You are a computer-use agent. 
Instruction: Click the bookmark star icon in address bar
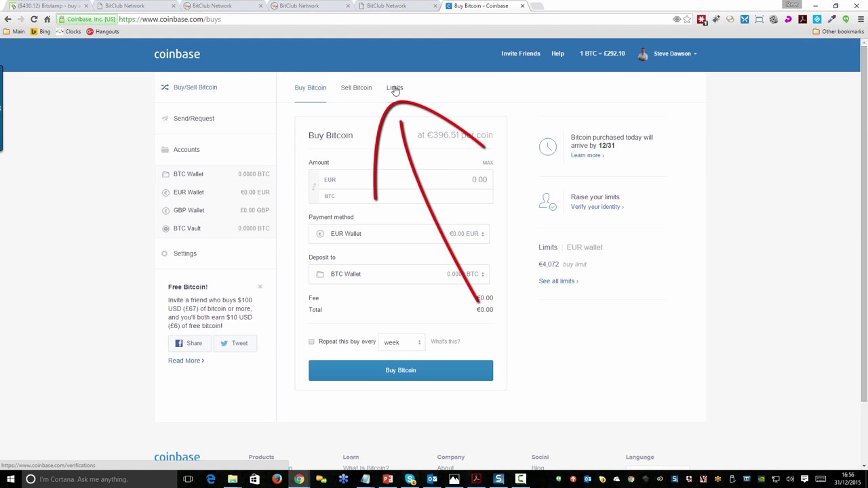687,19
